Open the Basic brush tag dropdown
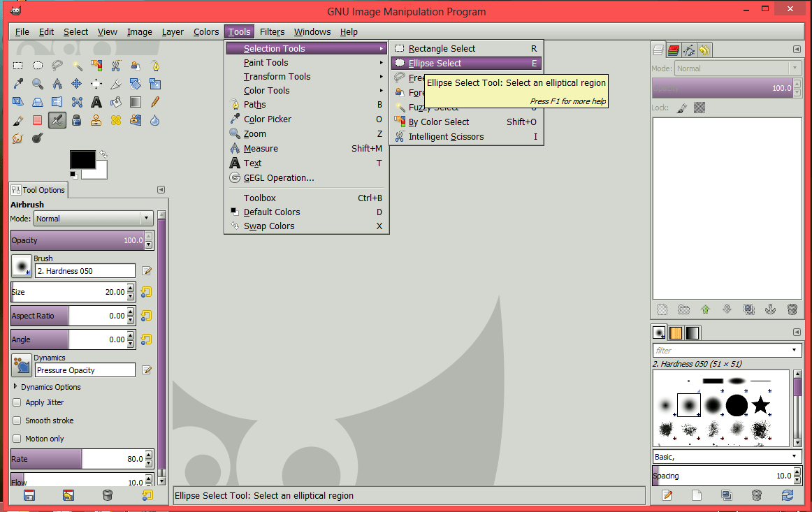The image size is (812, 512). [727, 457]
